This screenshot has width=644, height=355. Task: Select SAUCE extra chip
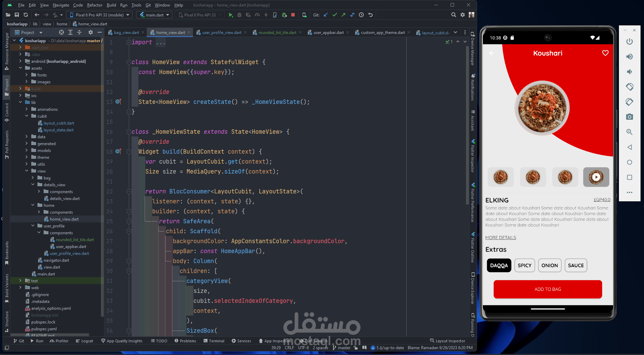pyautogui.click(x=576, y=265)
